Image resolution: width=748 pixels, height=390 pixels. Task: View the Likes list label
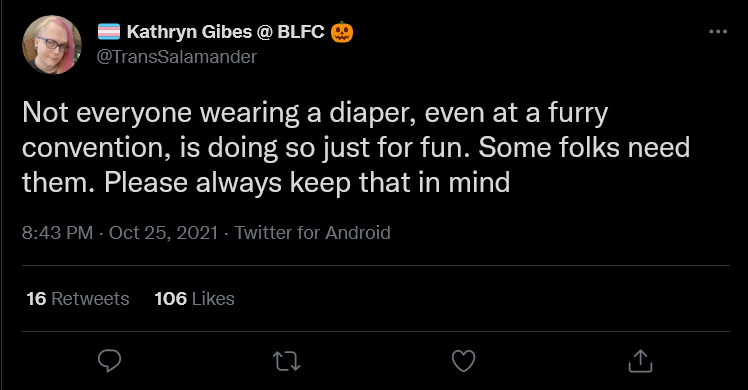pos(213,298)
